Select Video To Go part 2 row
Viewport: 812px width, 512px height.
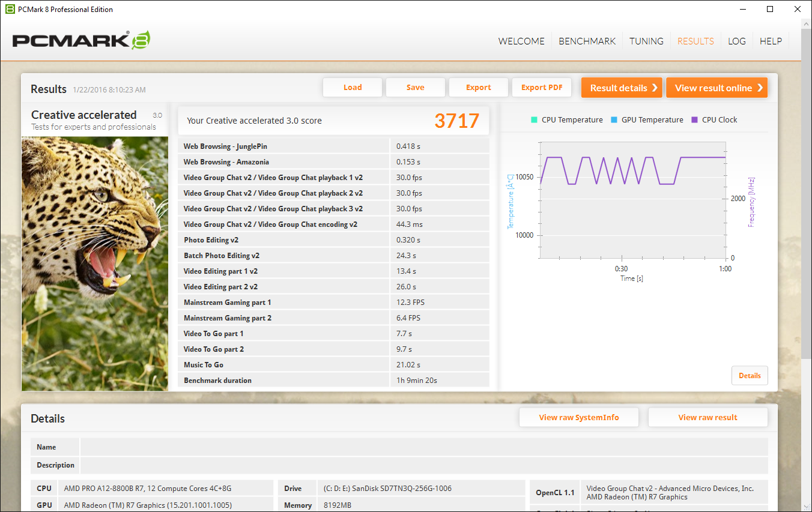click(x=334, y=349)
